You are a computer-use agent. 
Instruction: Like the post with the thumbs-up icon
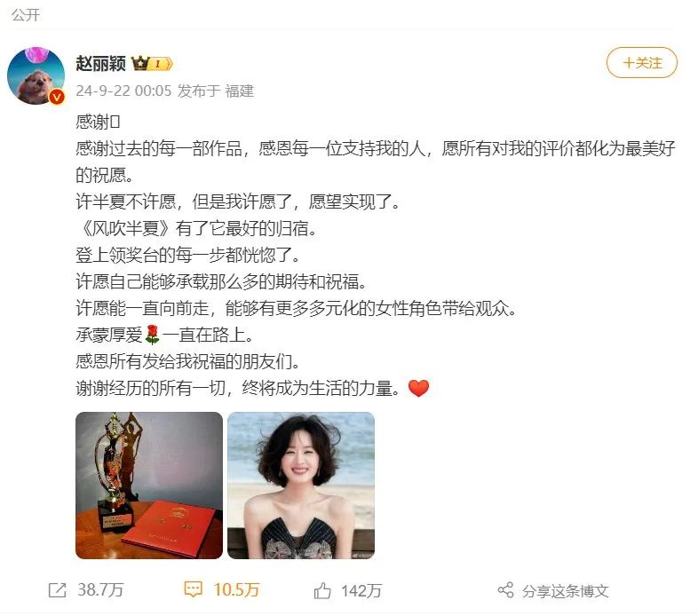click(x=322, y=590)
